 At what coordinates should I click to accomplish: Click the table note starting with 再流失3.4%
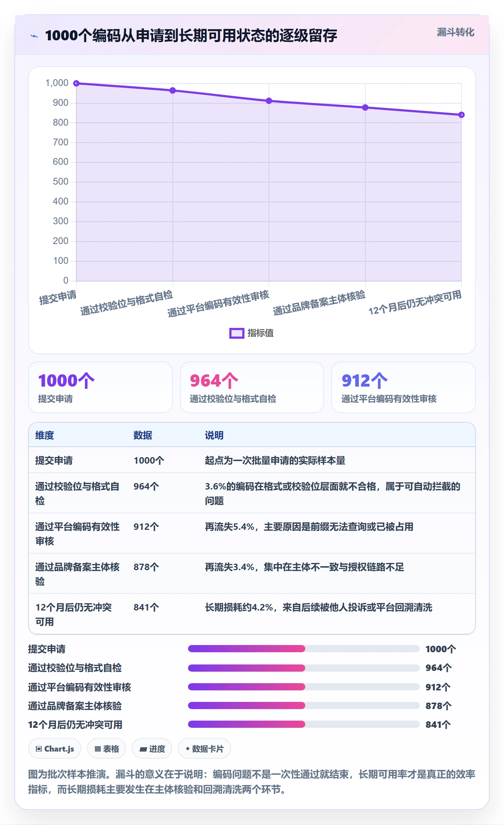[305, 567]
